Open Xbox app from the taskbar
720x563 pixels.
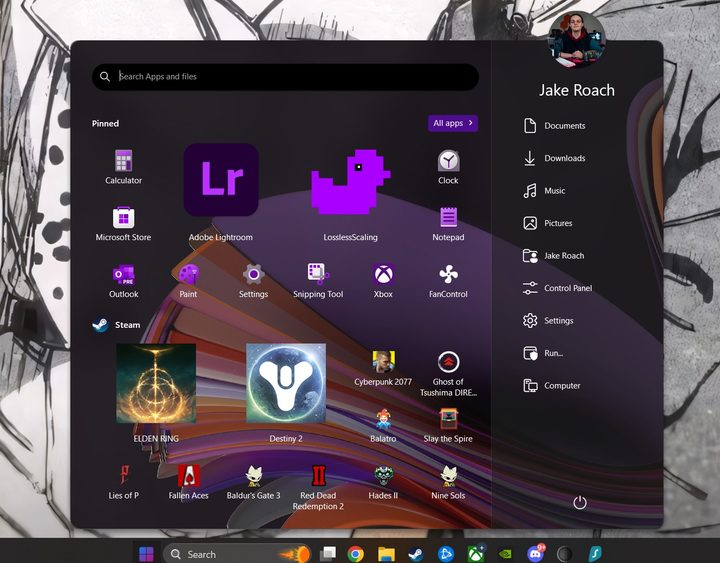pyautogui.click(x=476, y=554)
